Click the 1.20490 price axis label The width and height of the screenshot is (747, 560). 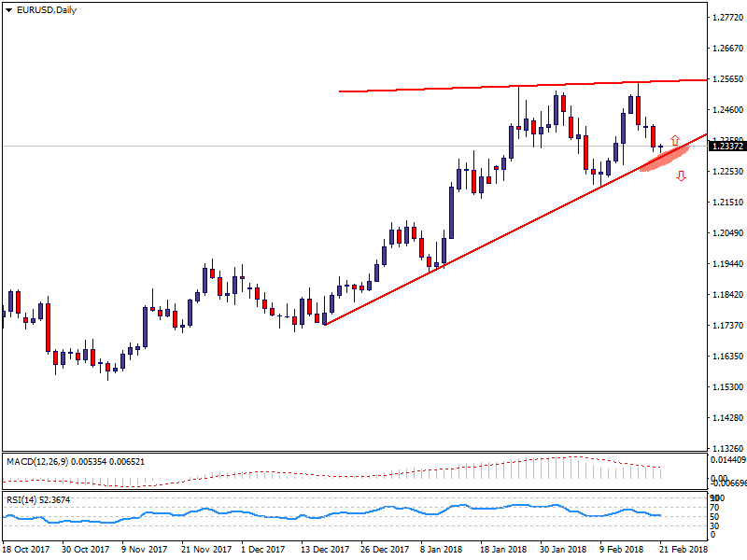[x=726, y=233]
